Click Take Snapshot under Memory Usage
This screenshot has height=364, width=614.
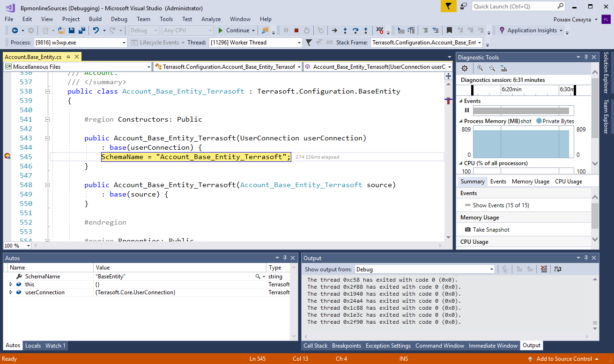click(491, 230)
